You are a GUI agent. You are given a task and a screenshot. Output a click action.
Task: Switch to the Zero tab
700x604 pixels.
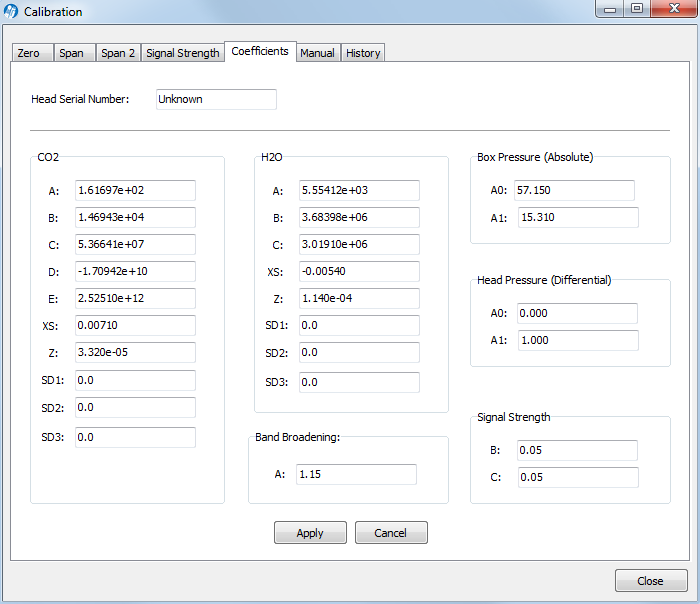click(33, 53)
